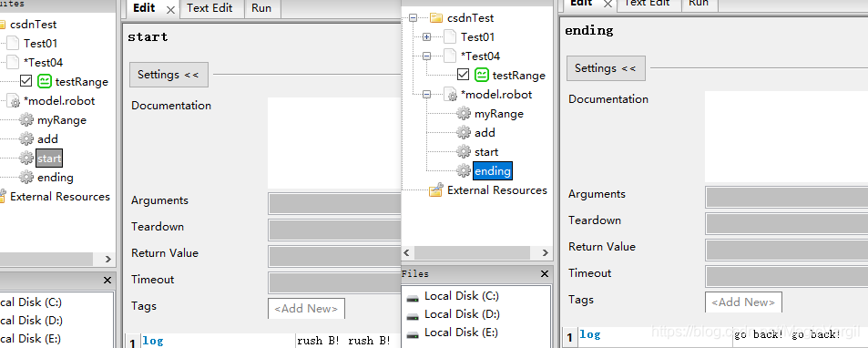
Task: Click <Add New> tag in ending editor
Action: 743,302
